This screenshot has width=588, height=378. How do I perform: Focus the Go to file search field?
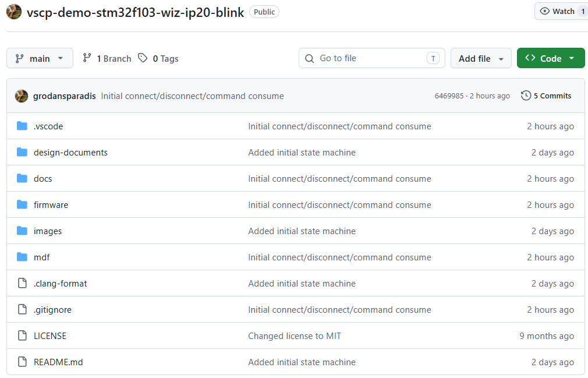tap(371, 58)
